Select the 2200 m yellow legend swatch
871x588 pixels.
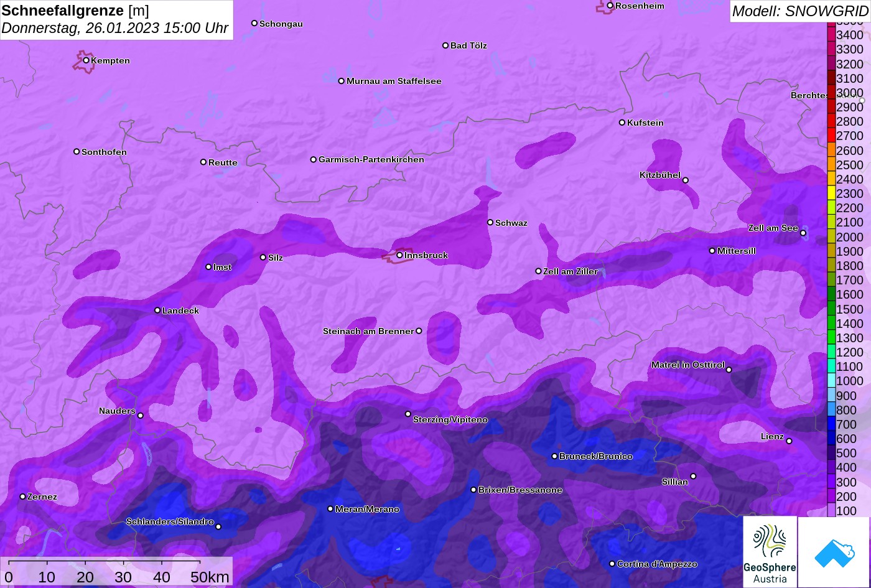click(x=831, y=208)
